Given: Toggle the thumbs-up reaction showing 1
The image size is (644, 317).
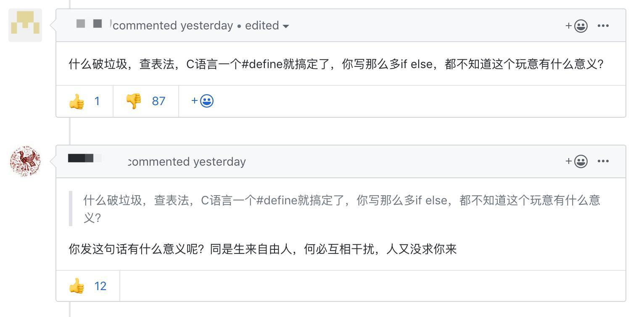Looking at the screenshot, I should [84, 101].
